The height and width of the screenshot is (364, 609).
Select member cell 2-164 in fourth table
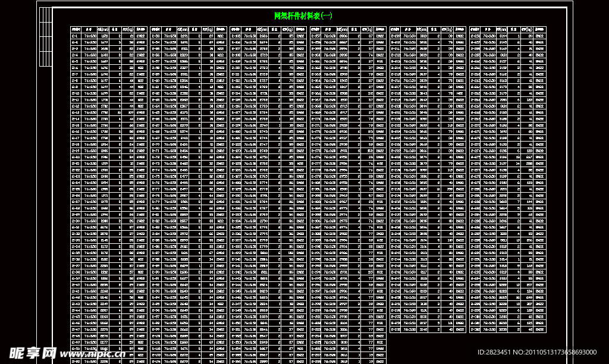click(x=315, y=80)
